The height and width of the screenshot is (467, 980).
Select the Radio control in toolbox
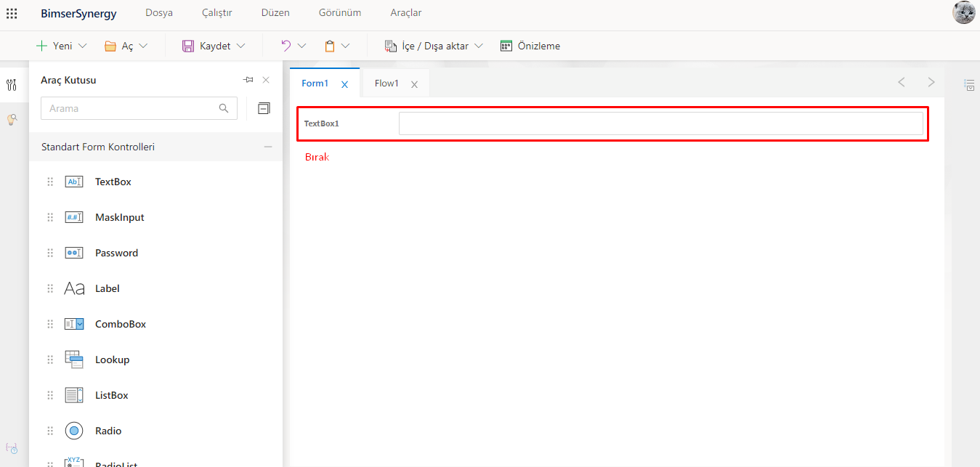click(x=108, y=431)
